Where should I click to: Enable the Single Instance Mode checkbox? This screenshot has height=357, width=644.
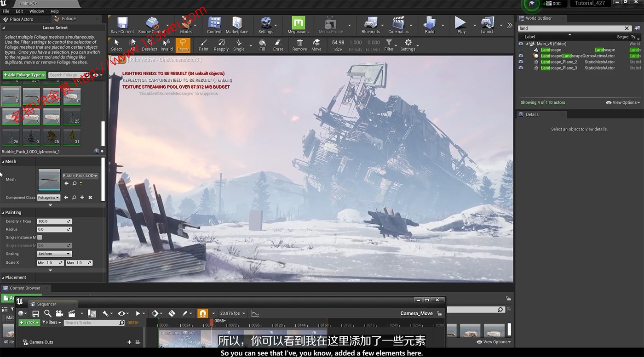pos(40,238)
